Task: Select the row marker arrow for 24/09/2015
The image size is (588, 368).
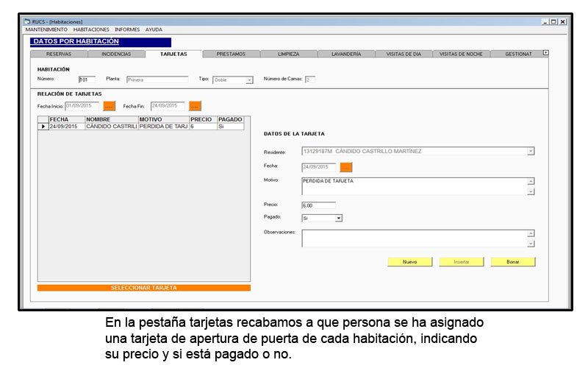Action: pyautogui.click(x=43, y=127)
